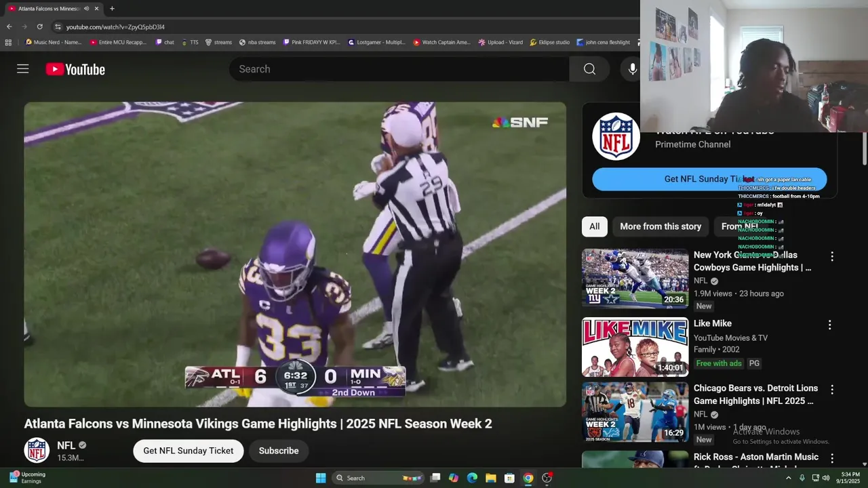Open the Bears vs Lions highlights thumbnail
868x488 pixels.
[x=635, y=412]
